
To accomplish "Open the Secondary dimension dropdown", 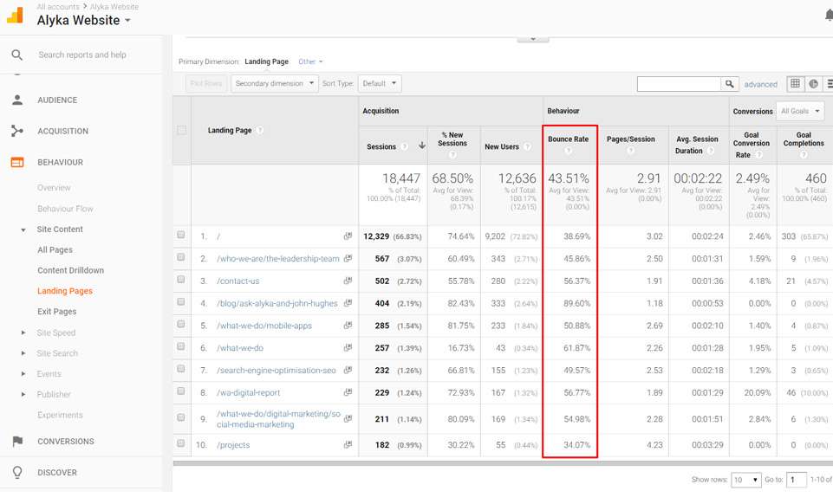I will point(274,83).
